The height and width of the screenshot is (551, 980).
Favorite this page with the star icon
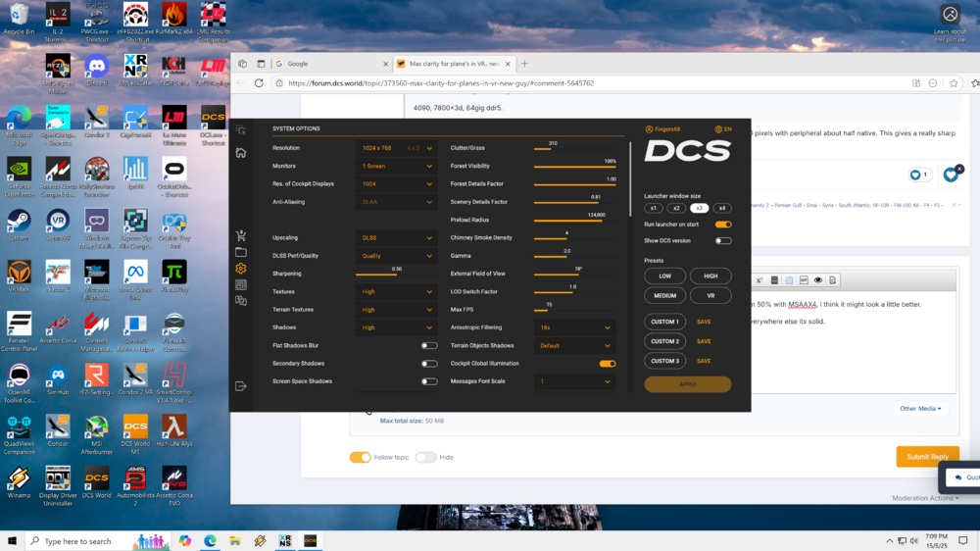(x=954, y=83)
